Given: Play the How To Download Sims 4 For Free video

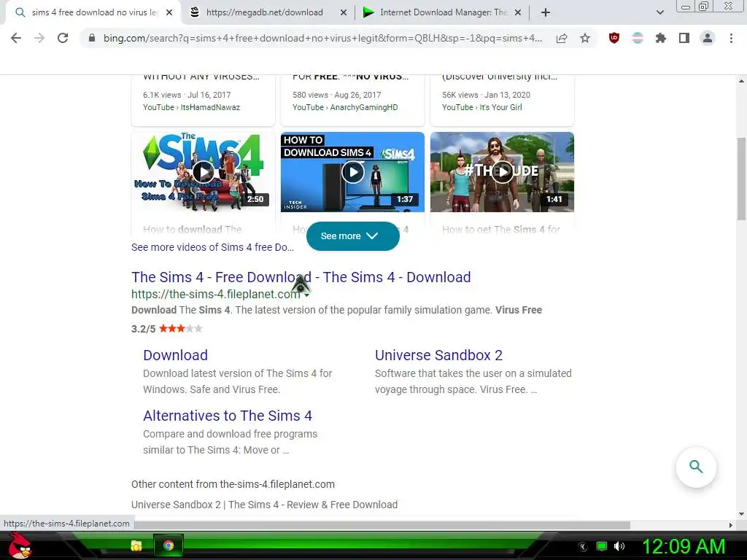Looking at the screenshot, I should (x=203, y=172).
